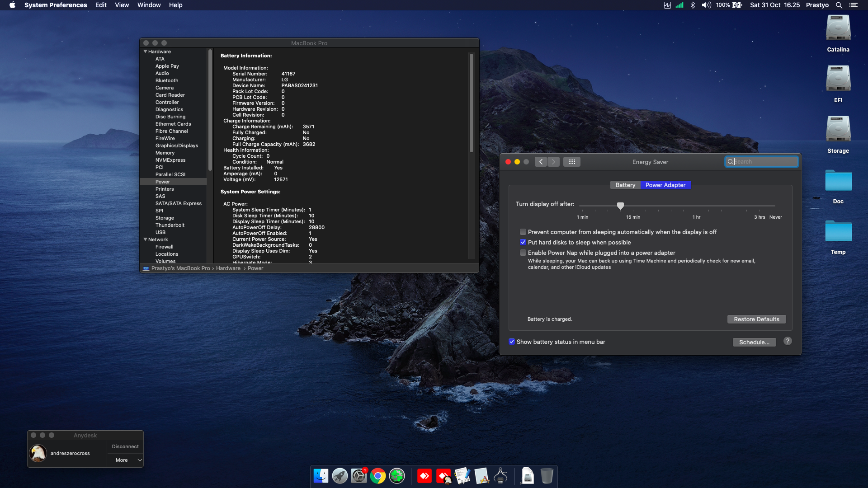Click the battery info pane scrollbar

(x=471, y=103)
